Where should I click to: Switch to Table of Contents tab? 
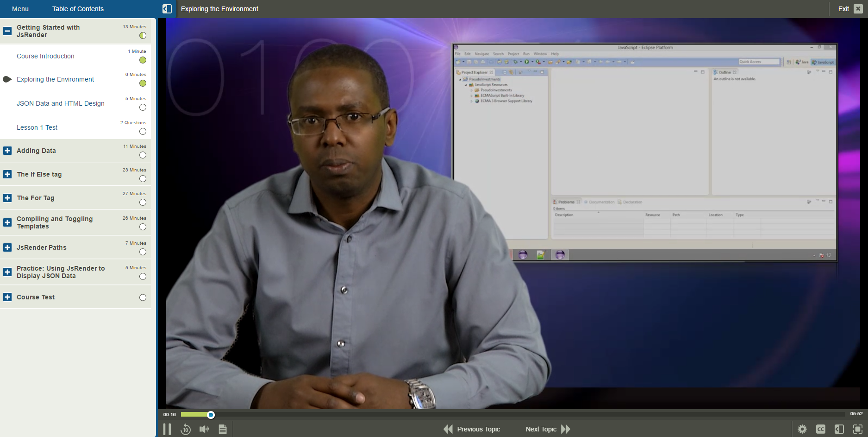pyautogui.click(x=78, y=9)
